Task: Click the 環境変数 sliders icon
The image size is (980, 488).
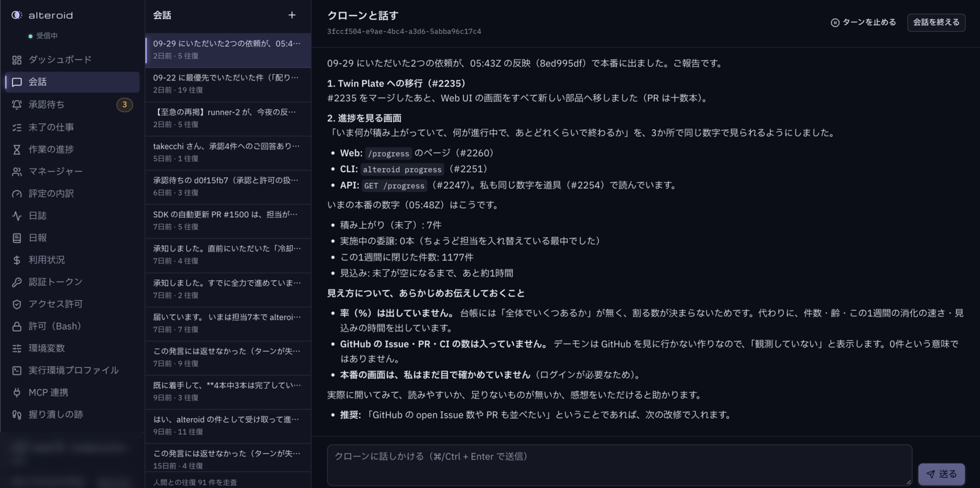Action: click(17, 348)
